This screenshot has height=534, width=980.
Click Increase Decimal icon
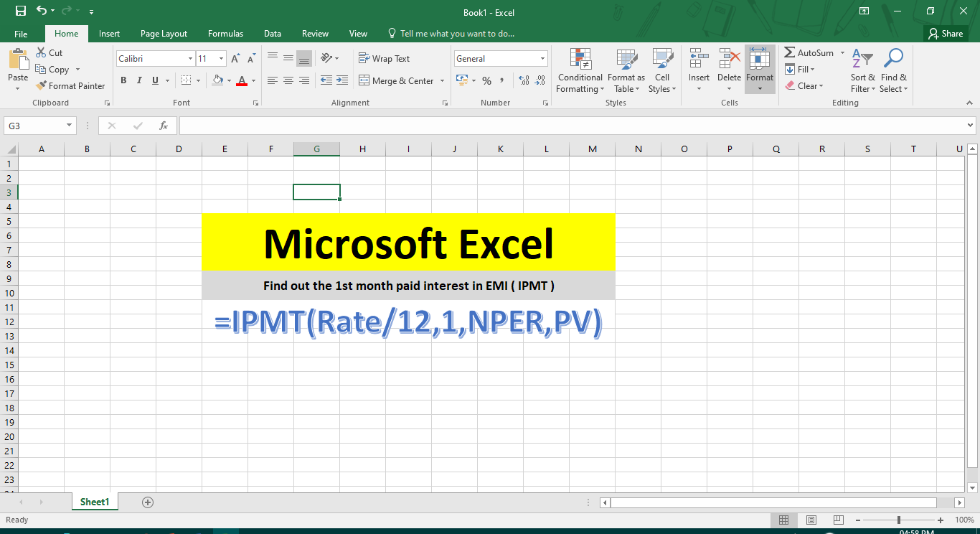click(523, 80)
